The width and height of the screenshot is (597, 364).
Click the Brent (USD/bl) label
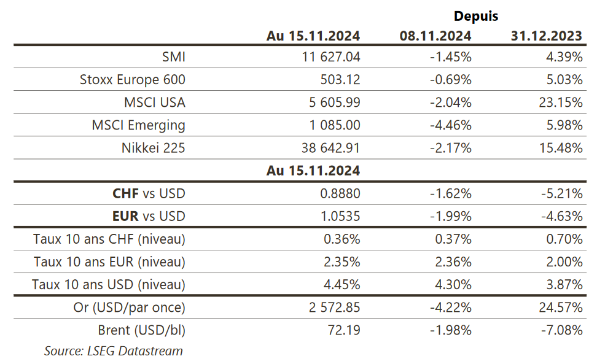141,330
